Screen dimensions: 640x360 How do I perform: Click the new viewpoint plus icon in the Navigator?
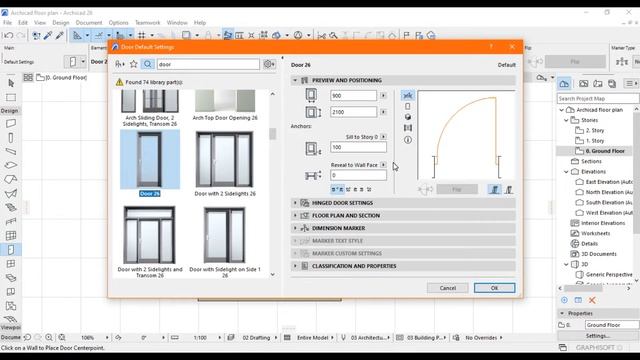click(564, 300)
